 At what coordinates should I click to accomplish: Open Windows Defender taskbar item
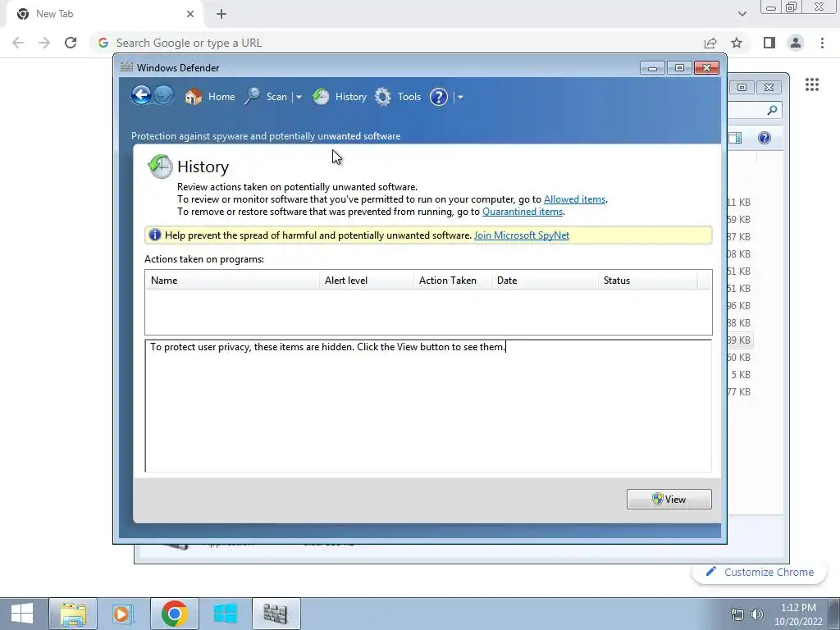276,614
